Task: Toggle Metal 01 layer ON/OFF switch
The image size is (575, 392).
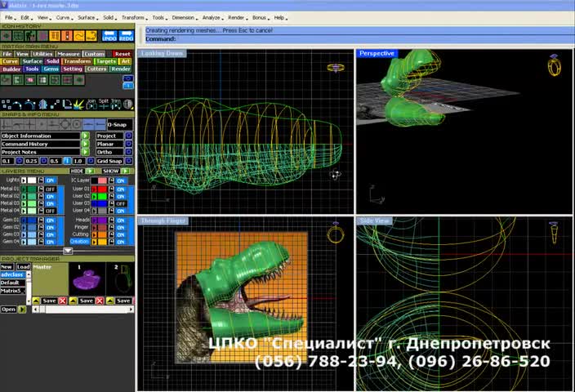Action: click(x=50, y=189)
